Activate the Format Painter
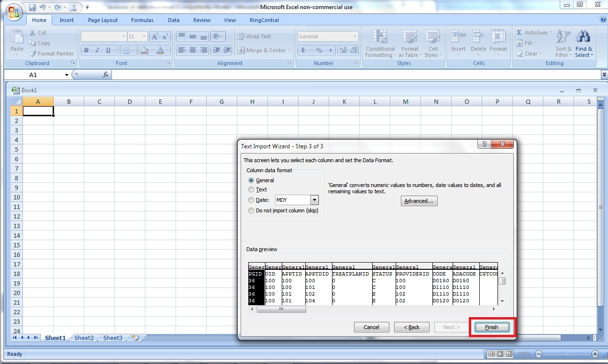 51,54
